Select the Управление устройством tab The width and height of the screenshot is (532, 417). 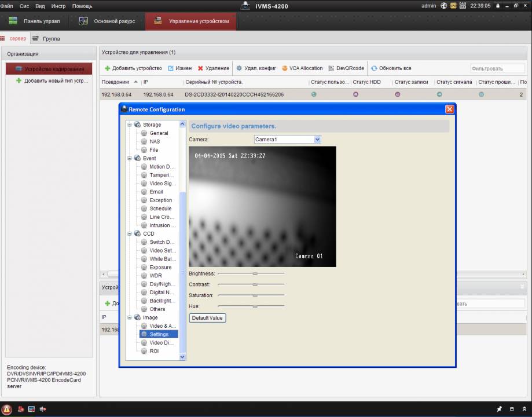point(191,21)
